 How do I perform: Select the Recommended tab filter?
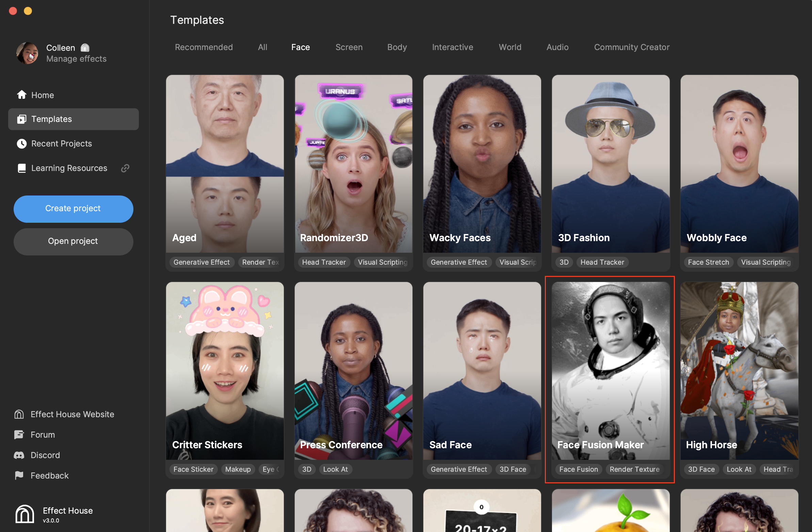coord(204,47)
